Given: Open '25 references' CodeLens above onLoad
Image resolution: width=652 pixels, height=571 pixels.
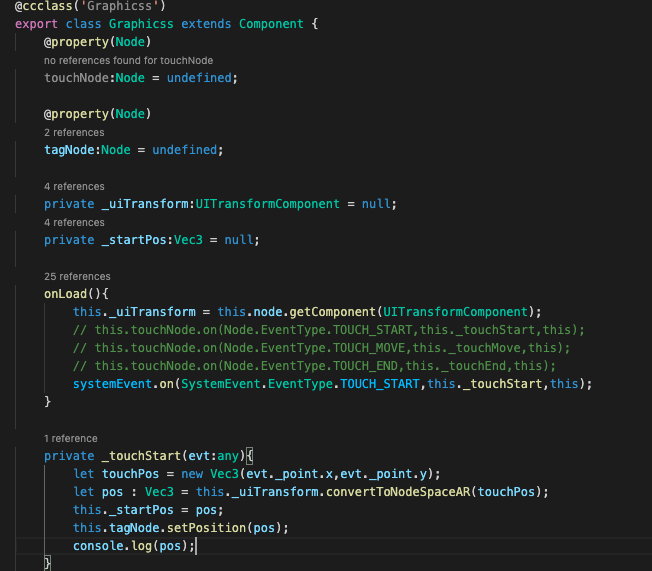Looking at the screenshot, I should [x=77, y=277].
